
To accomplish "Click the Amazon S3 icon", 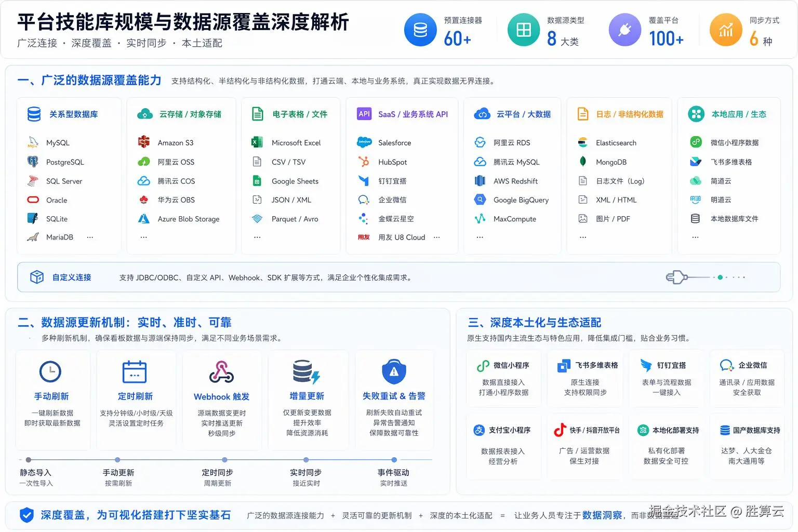I will tap(144, 142).
